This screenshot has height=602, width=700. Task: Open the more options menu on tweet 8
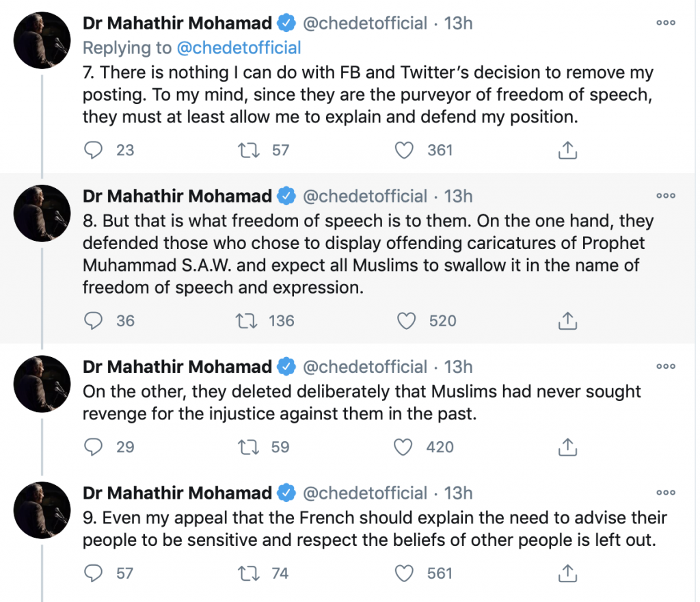click(x=665, y=196)
